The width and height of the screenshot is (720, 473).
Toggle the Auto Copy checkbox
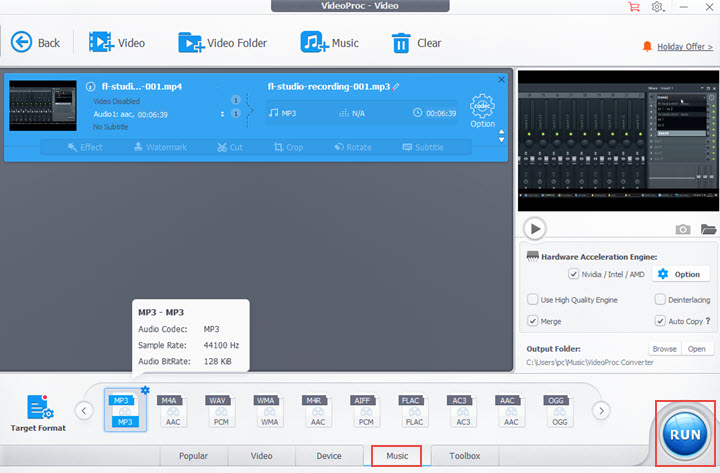660,321
